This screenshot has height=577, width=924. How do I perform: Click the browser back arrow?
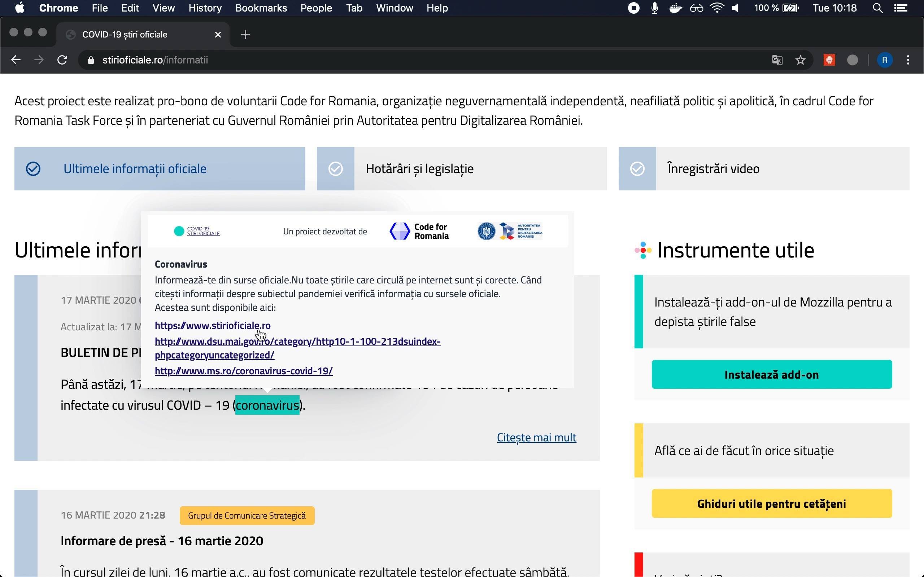(x=16, y=60)
